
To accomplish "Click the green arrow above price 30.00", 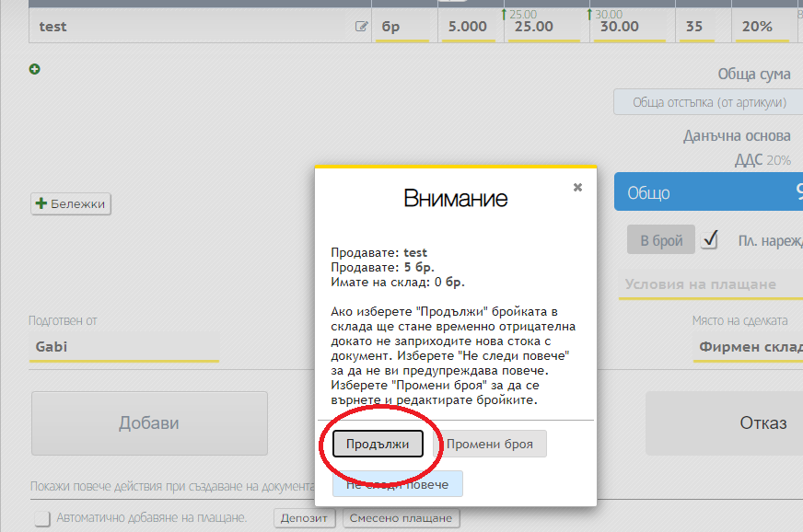I will click(x=589, y=14).
